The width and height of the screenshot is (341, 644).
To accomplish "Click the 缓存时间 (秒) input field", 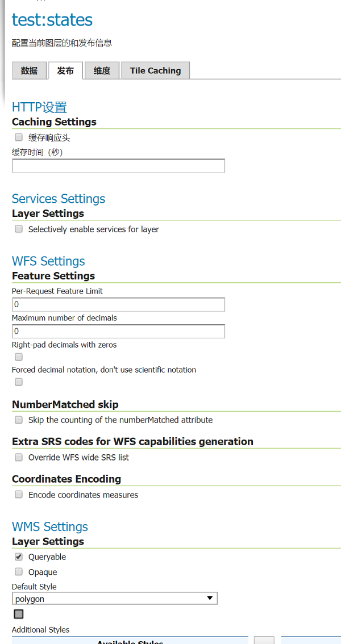I will [118, 166].
